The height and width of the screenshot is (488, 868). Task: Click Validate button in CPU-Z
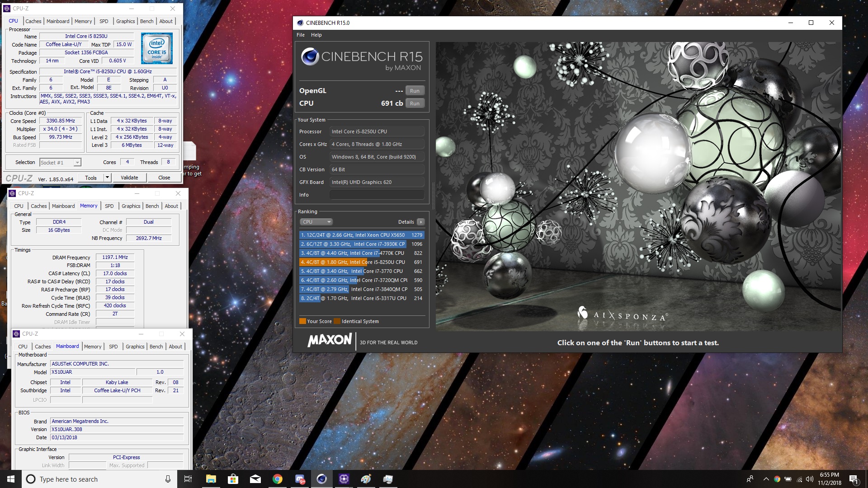coord(129,178)
